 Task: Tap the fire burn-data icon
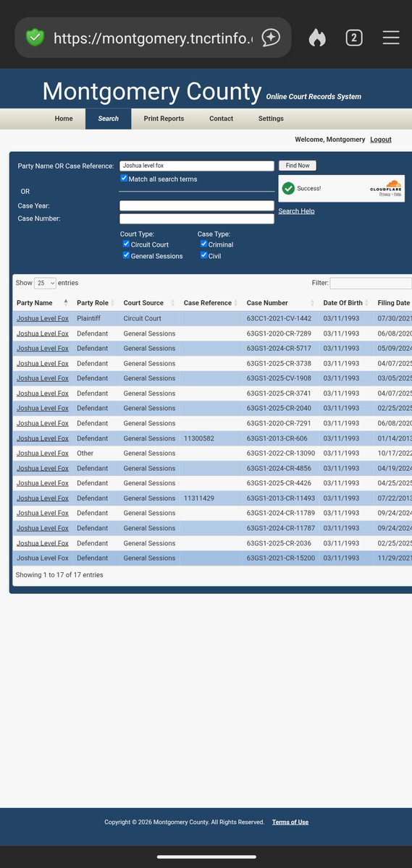coord(317,38)
